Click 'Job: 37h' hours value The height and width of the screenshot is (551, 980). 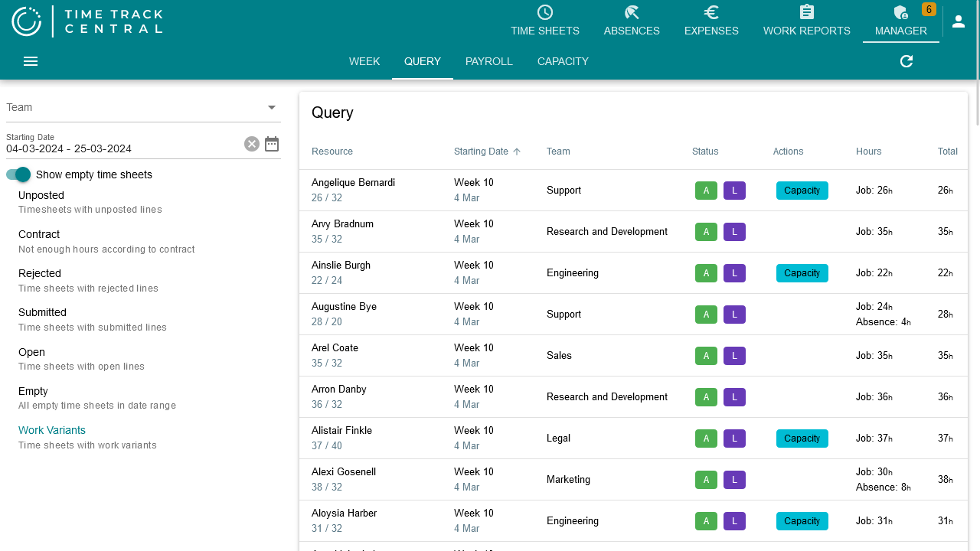click(874, 439)
